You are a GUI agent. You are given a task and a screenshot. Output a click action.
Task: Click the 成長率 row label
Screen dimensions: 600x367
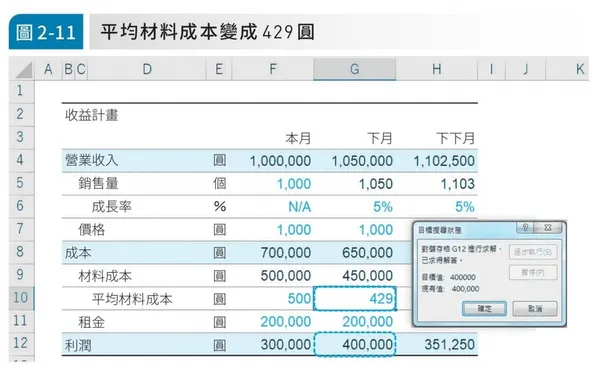click(112, 207)
